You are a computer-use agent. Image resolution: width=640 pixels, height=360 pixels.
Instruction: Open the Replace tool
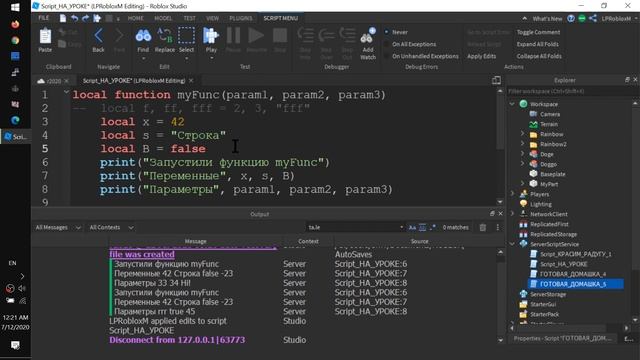click(164, 36)
